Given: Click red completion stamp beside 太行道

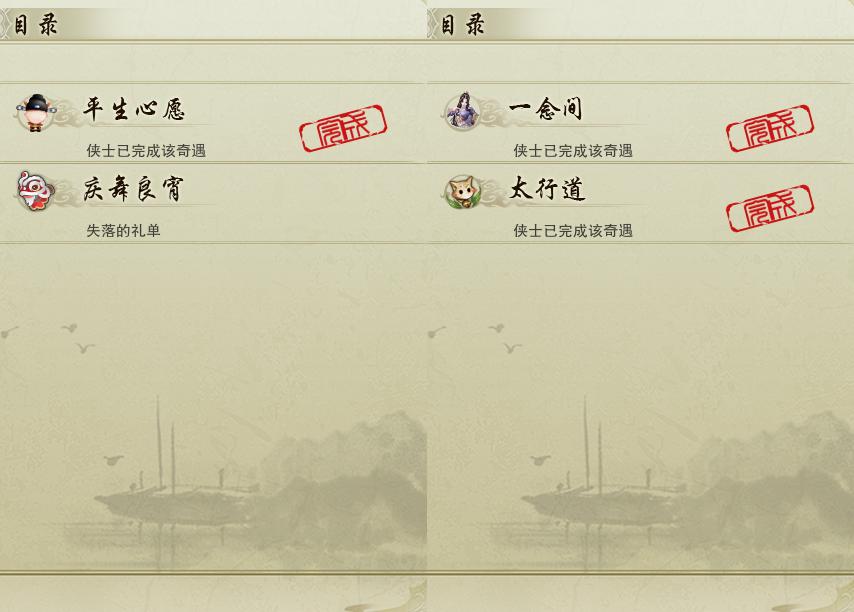Looking at the screenshot, I should click(x=770, y=208).
